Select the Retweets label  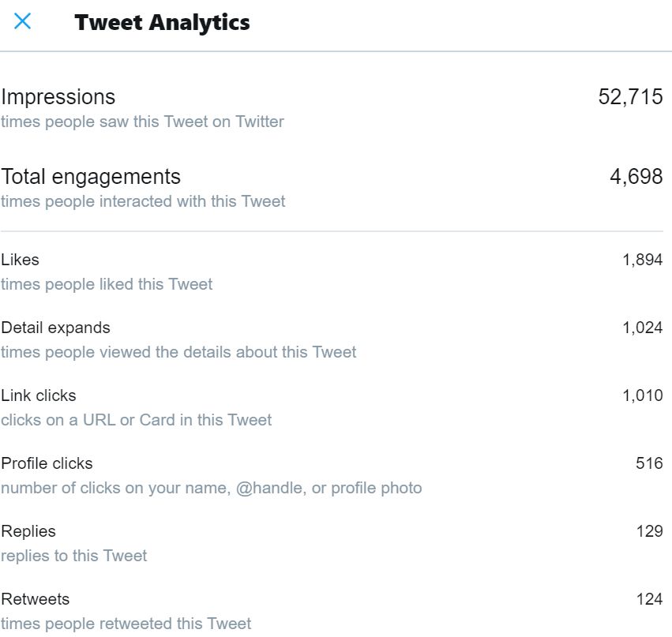[x=36, y=599]
